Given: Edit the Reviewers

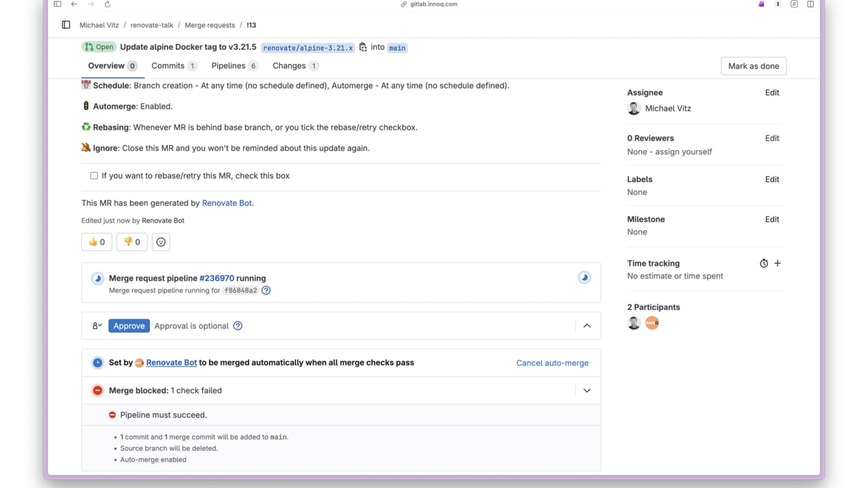Looking at the screenshot, I should [x=772, y=138].
